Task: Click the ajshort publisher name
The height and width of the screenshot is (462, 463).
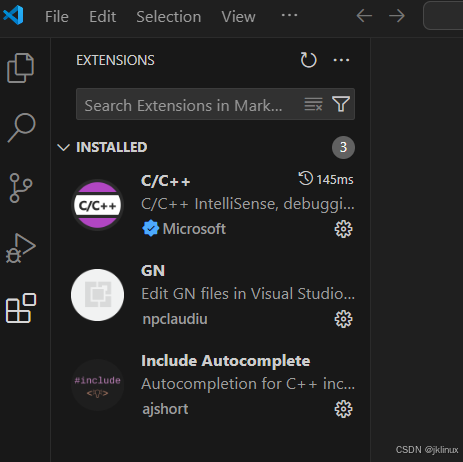Action: coord(165,409)
